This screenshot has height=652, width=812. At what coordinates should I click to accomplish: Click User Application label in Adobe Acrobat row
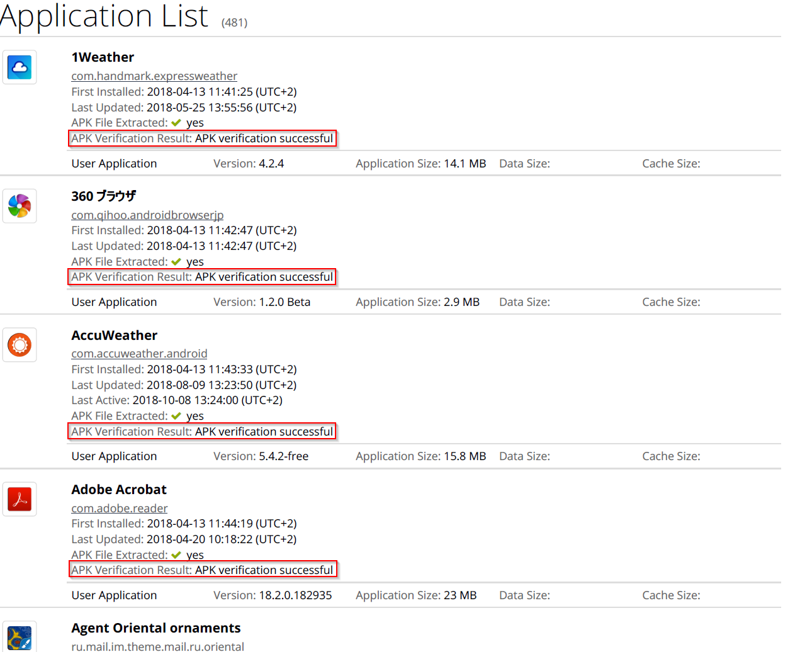click(x=114, y=595)
